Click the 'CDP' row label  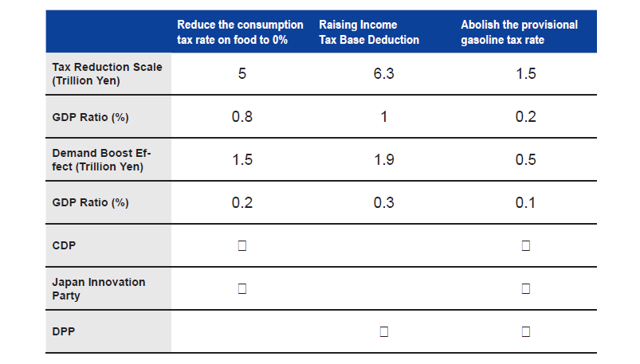64,245
